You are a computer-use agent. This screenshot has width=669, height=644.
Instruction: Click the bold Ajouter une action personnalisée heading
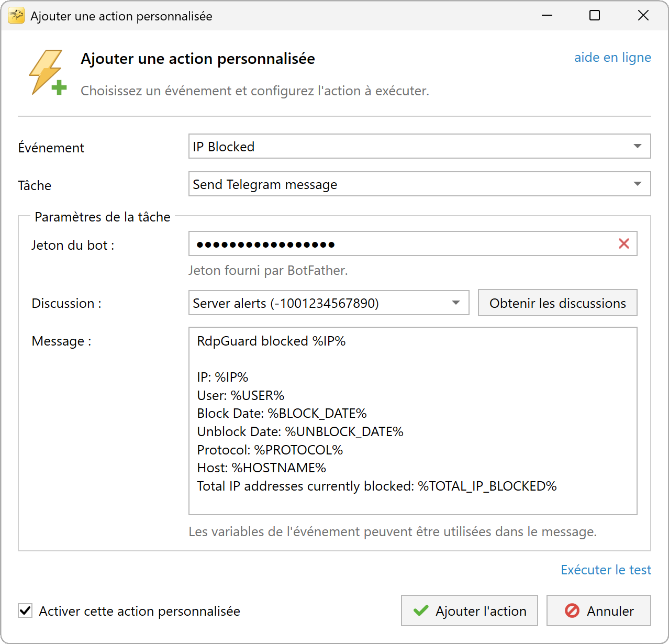coord(198,59)
